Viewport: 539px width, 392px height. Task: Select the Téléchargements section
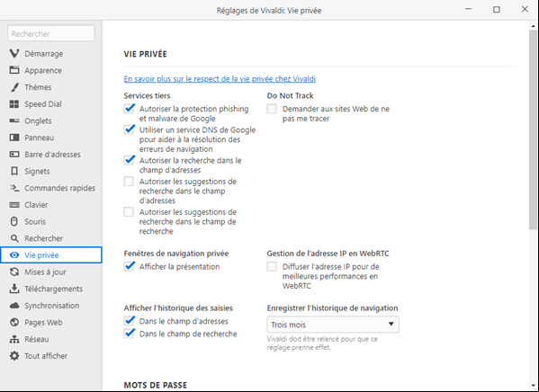tap(51, 289)
